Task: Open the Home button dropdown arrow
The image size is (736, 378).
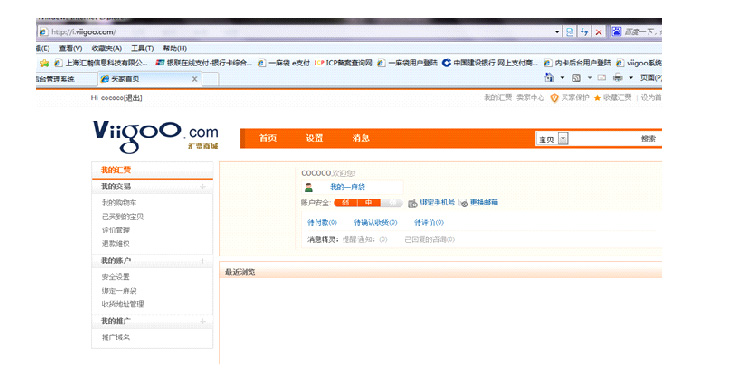Action: click(x=562, y=77)
